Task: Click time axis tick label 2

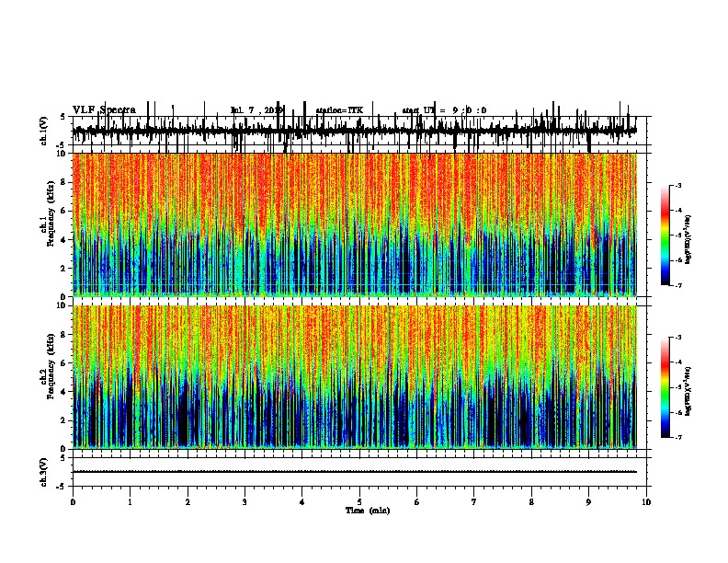Action: click(188, 502)
